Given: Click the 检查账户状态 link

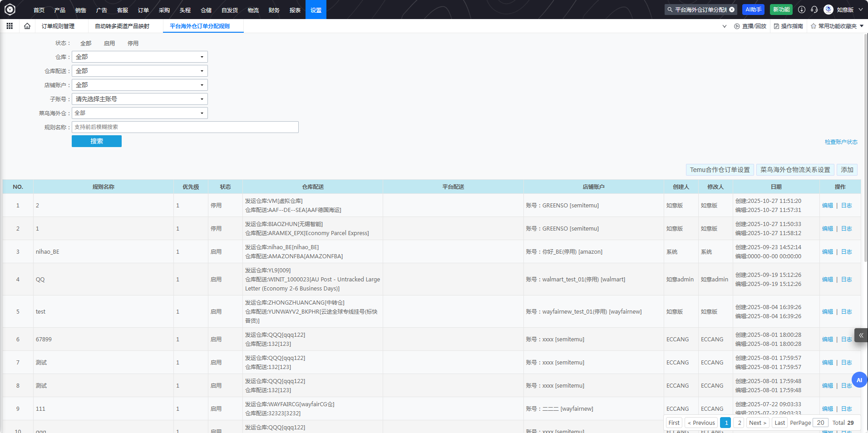Looking at the screenshot, I should point(841,142).
